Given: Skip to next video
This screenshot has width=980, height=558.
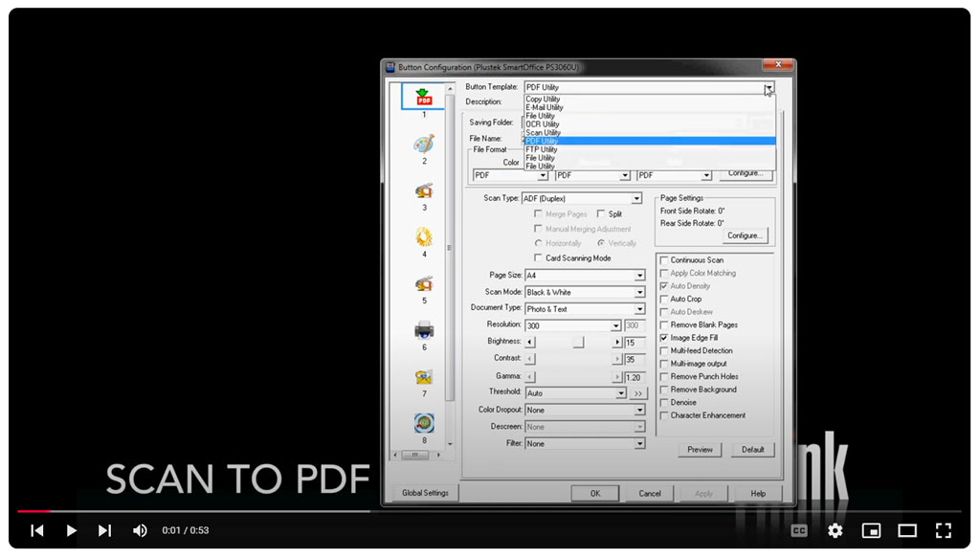Looking at the screenshot, I should pos(104,530).
